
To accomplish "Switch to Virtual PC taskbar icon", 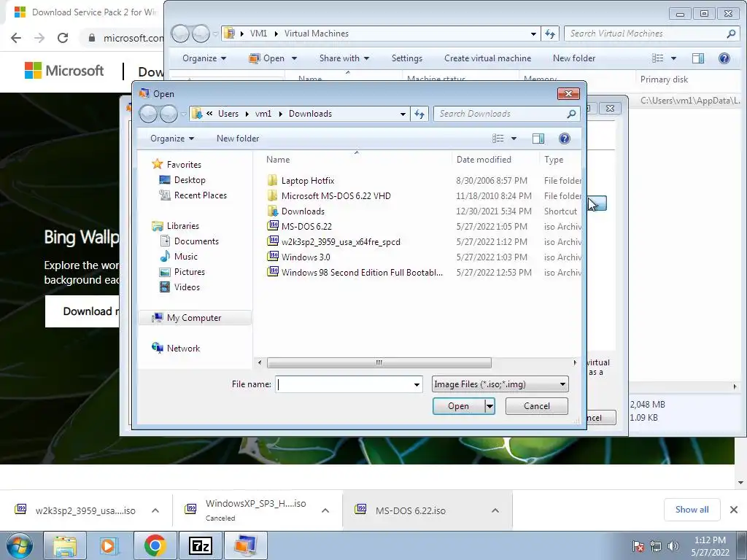I will coord(245,545).
